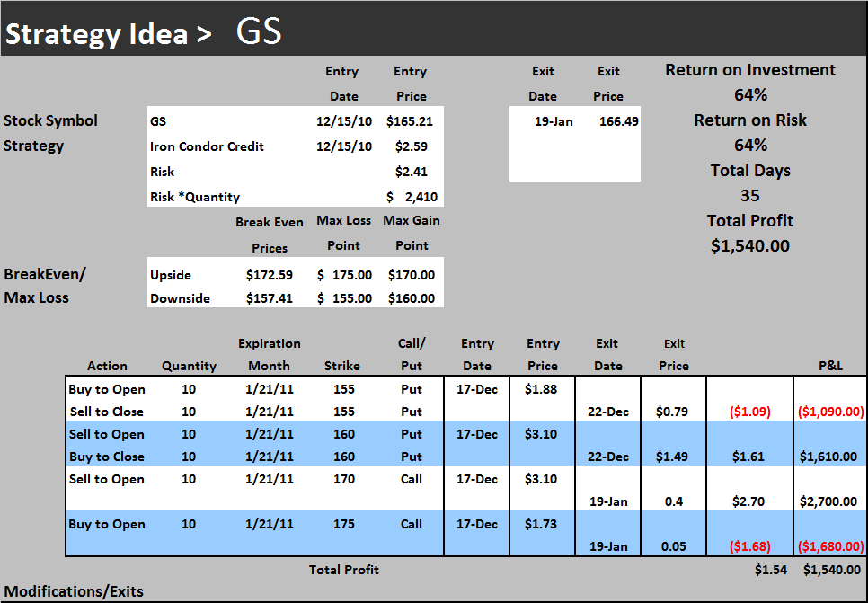Click the "Risk *Quantity" label cell
Viewport: 868px width, 603px height.
coord(195,197)
